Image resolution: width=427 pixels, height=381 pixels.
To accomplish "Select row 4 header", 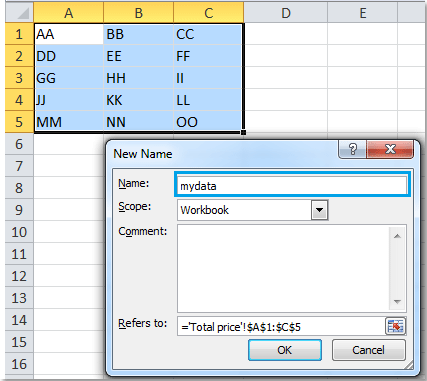I will click(x=19, y=100).
